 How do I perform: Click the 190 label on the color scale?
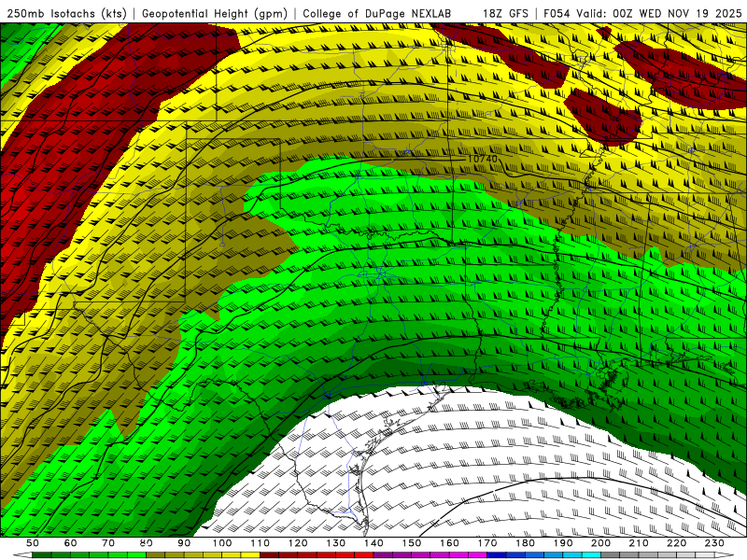pos(563,543)
